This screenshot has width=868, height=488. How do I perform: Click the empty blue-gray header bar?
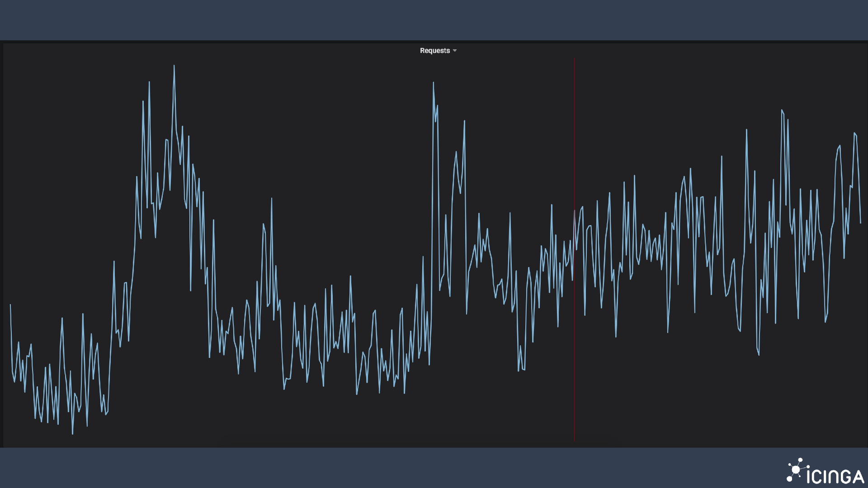click(x=434, y=20)
